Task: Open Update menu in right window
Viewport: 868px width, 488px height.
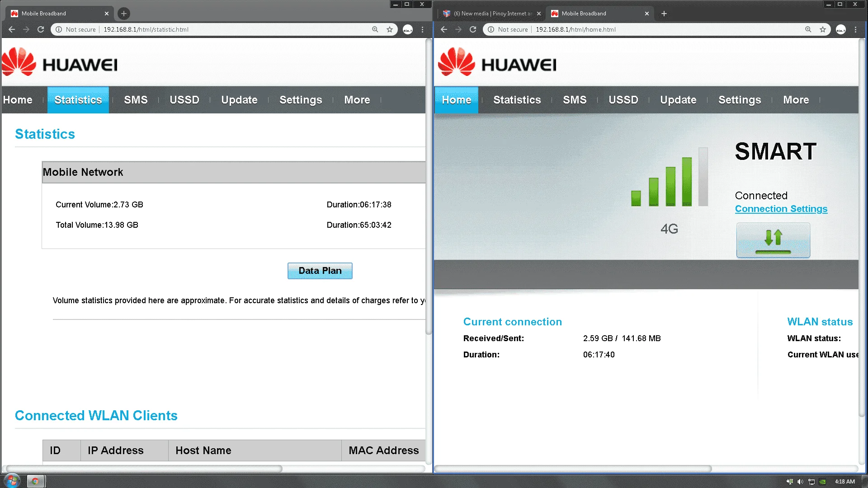Action: [678, 100]
